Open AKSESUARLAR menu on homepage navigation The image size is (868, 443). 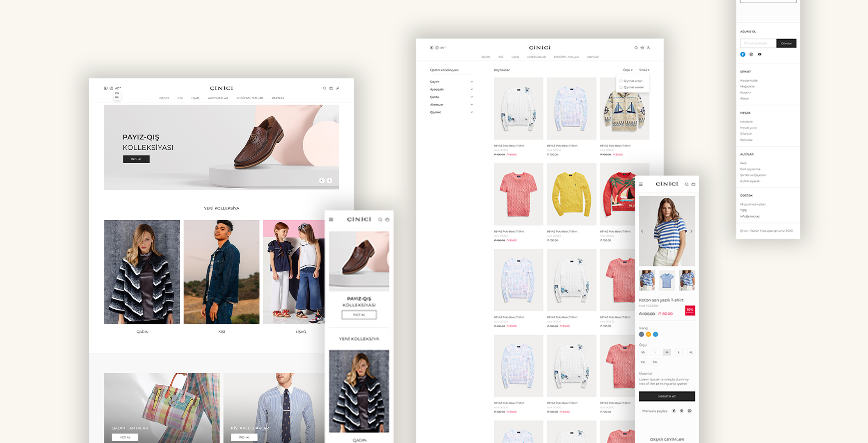pos(217,98)
